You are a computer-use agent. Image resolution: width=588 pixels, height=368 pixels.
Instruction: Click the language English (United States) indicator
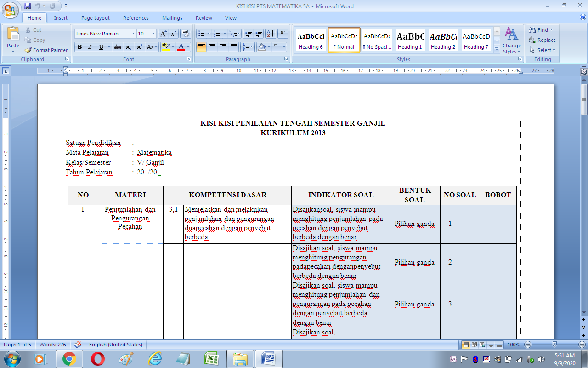[116, 345]
